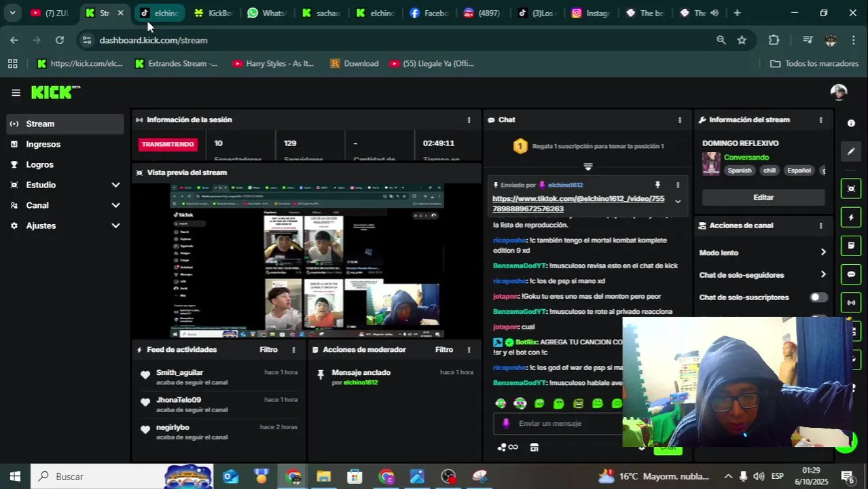This screenshot has height=489, width=868.
Task: Toggle the lightning bolt panel button
Action: 851,217
